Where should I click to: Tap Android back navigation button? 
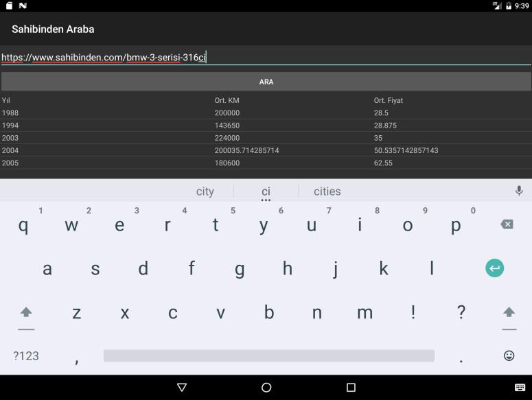tap(182, 388)
